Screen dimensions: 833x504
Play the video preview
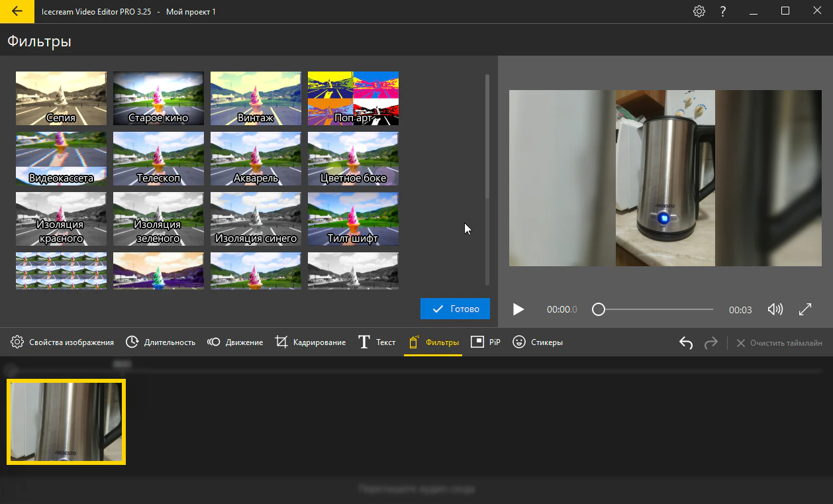click(x=518, y=309)
